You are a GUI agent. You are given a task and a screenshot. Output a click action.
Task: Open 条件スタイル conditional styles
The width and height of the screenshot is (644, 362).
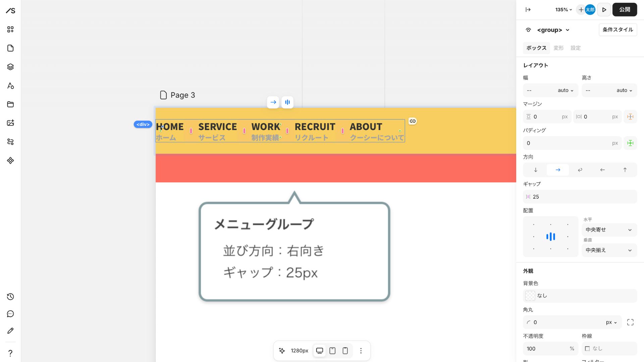[x=618, y=29]
